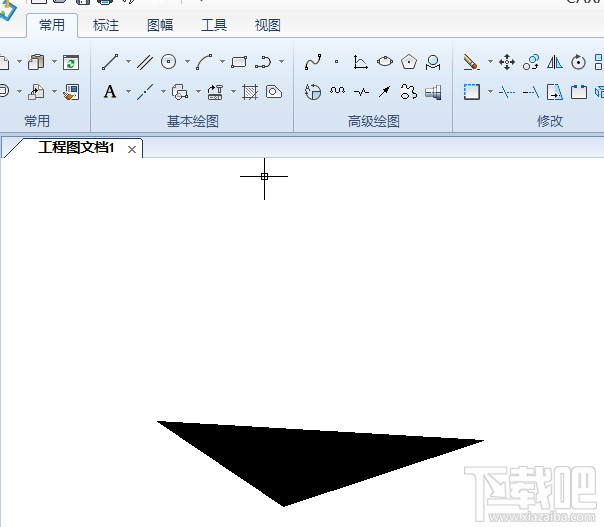Select the Parallel lines tool

tap(145, 62)
